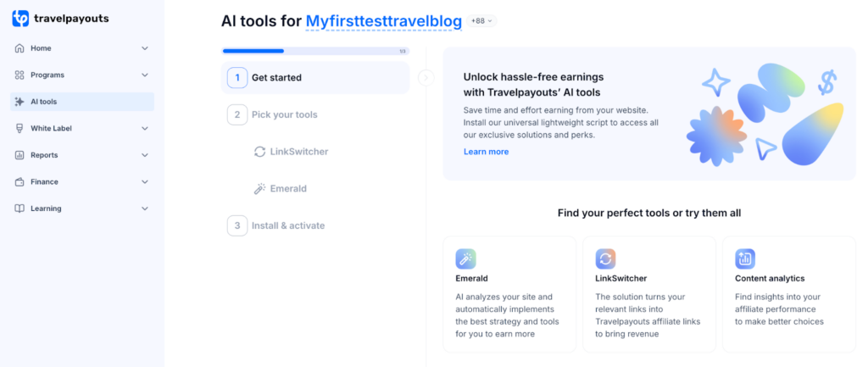The height and width of the screenshot is (367, 868).
Task: Click the Reports sidebar icon
Action: [x=19, y=155]
